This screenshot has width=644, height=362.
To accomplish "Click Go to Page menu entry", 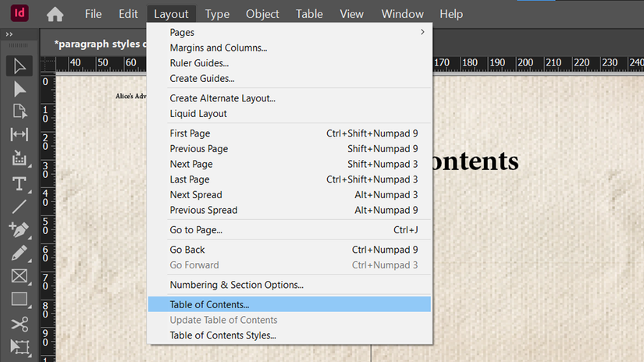I will point(196,230).
